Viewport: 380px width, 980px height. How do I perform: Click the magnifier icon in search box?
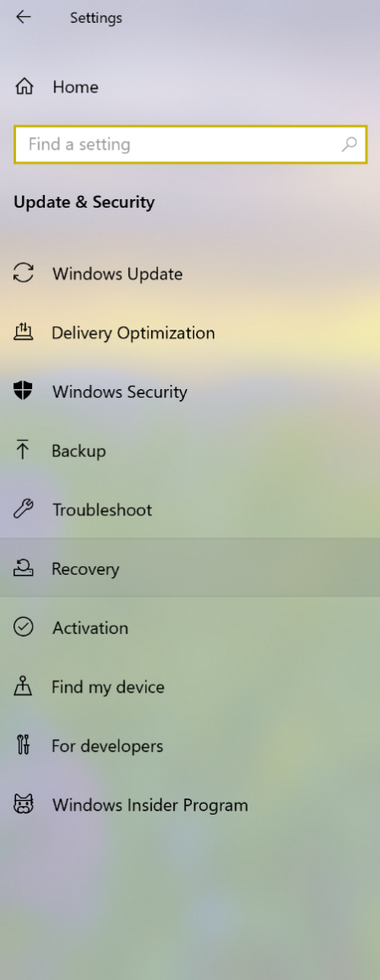pos(349,144)
